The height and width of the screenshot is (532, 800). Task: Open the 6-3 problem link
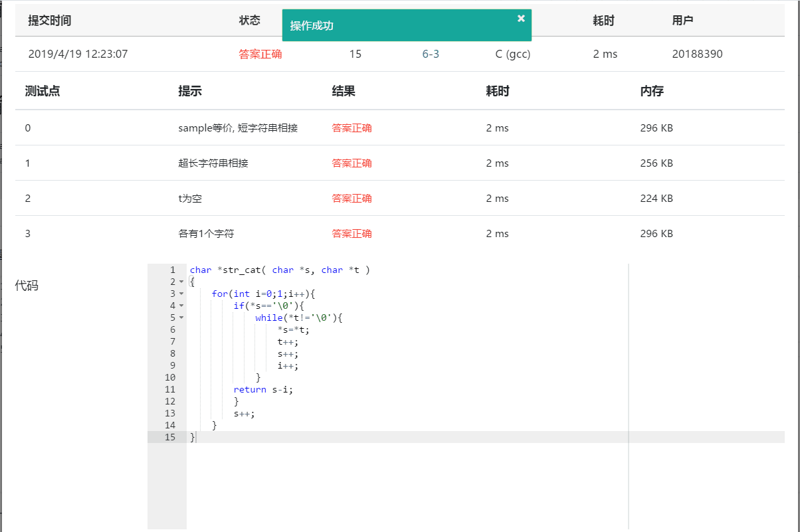click(431, 54)
